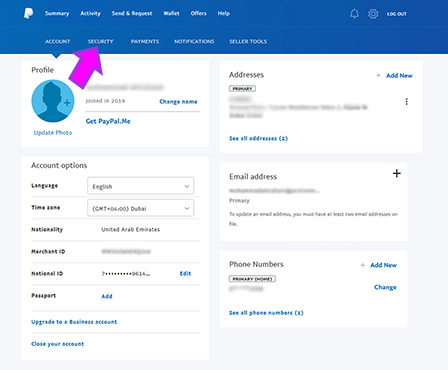Click Change next to the primary phone number
The height and width of the screenshot is (370, 448).
pyautogui.click(x=385, y=287)
